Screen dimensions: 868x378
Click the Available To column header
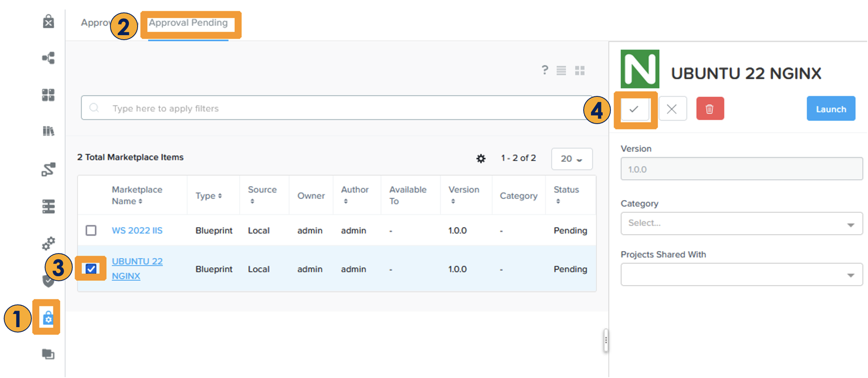[408, 195]
